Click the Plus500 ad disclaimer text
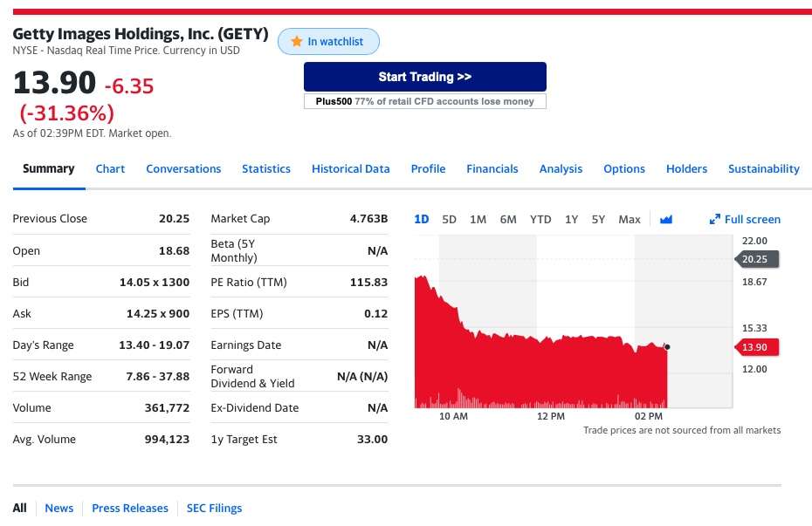This screenshot has height=526, width=812. pos(424,102)
